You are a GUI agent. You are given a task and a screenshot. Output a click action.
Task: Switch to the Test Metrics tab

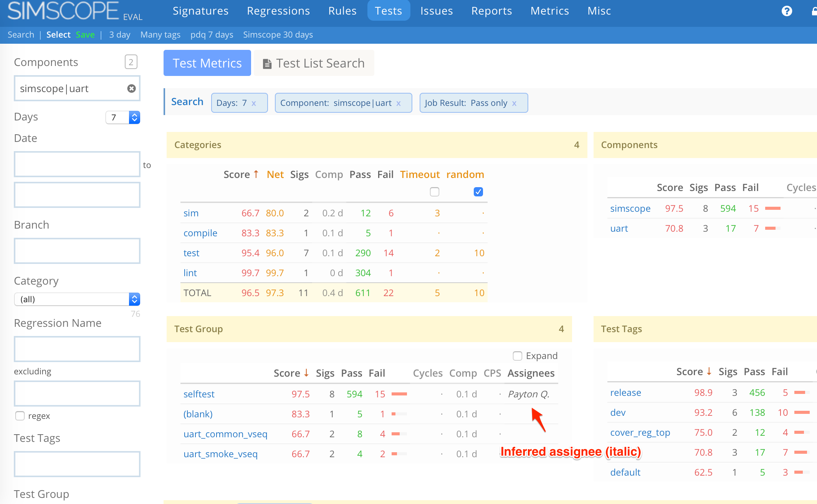(207, 63)
